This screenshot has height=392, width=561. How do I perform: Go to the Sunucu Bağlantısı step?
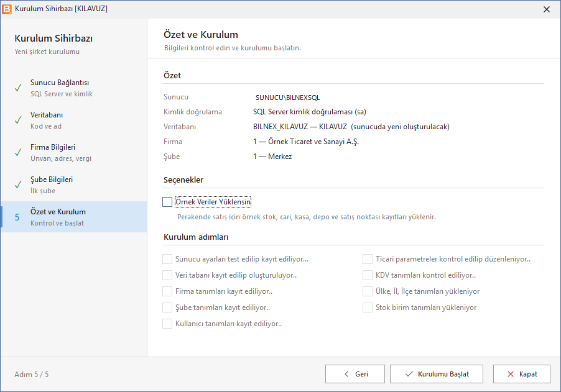coord(74,88)
